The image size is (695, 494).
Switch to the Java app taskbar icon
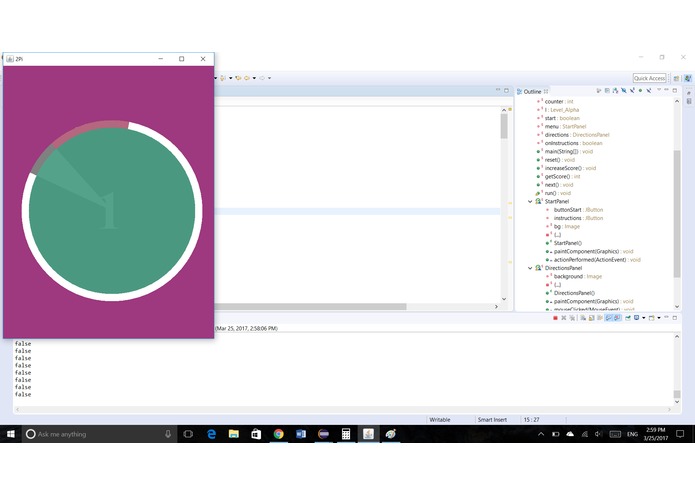pos(368,434)
